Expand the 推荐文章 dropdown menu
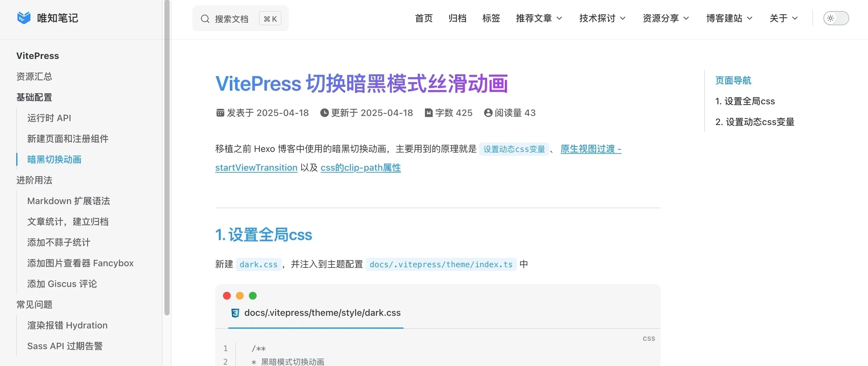868x366 pixels. 539,18
